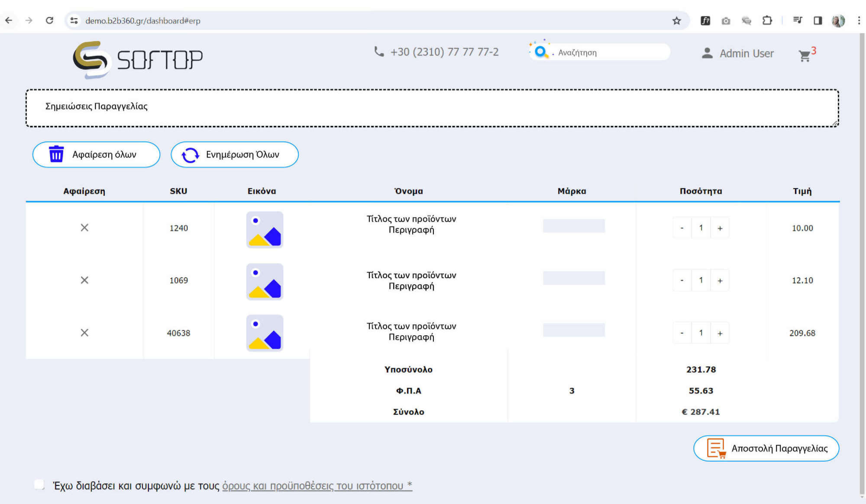Screen dimensions: 866x504
Task: Click the search magnifier icon
Action: click(540, 52)
